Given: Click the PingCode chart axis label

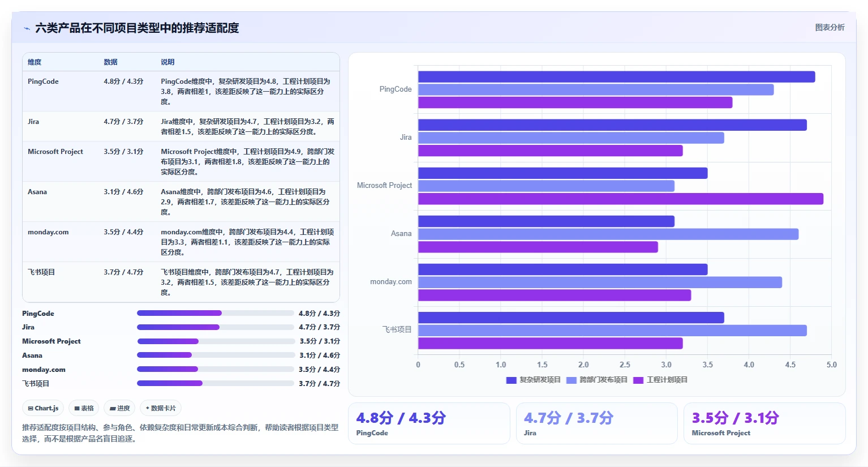Looking at the screenshot, I should (x=396, y=89).
